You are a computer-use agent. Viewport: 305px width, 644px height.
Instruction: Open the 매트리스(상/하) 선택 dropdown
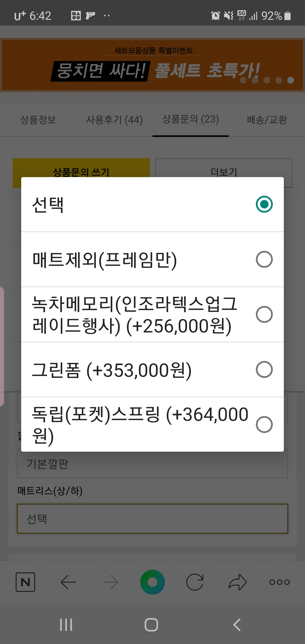click(152, 519)
